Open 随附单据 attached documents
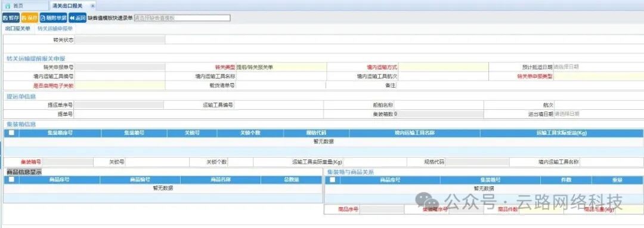 [x=54, y=18]
